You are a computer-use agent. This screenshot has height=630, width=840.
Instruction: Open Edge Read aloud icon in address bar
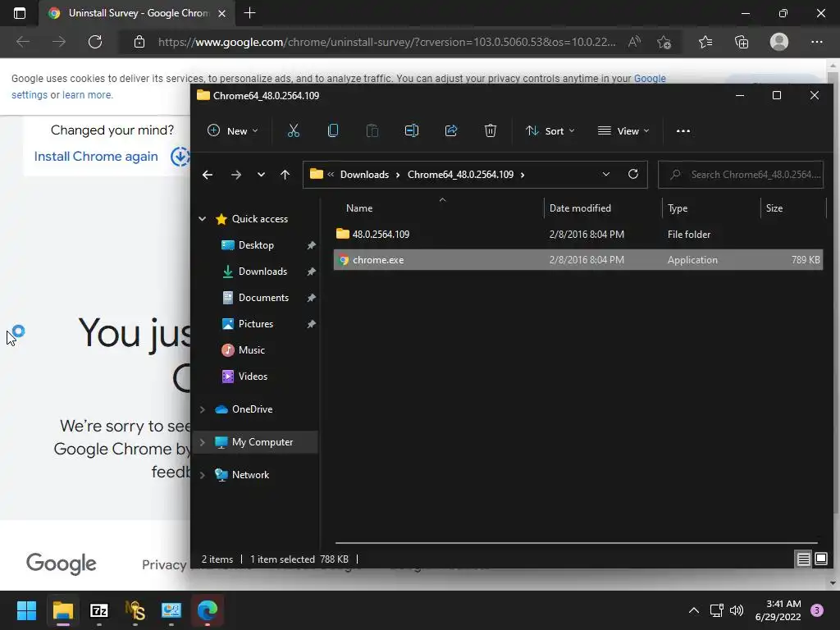click(634, 42)
